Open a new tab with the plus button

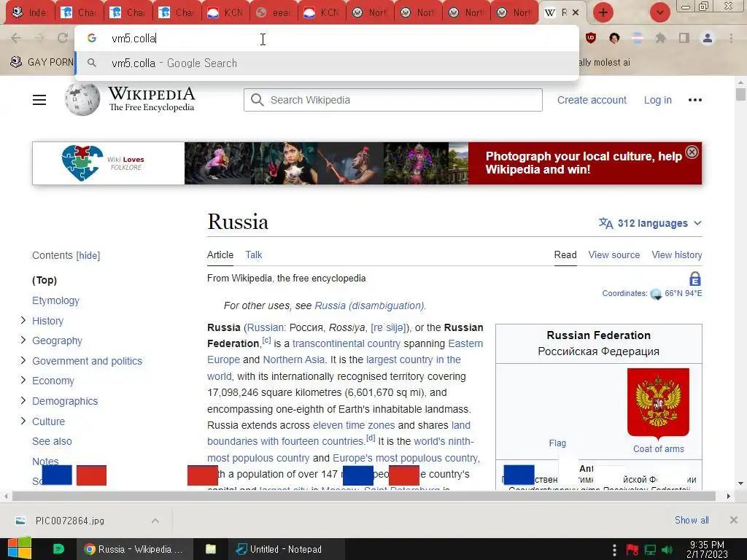pyautogui.click(x=603, y=12)
